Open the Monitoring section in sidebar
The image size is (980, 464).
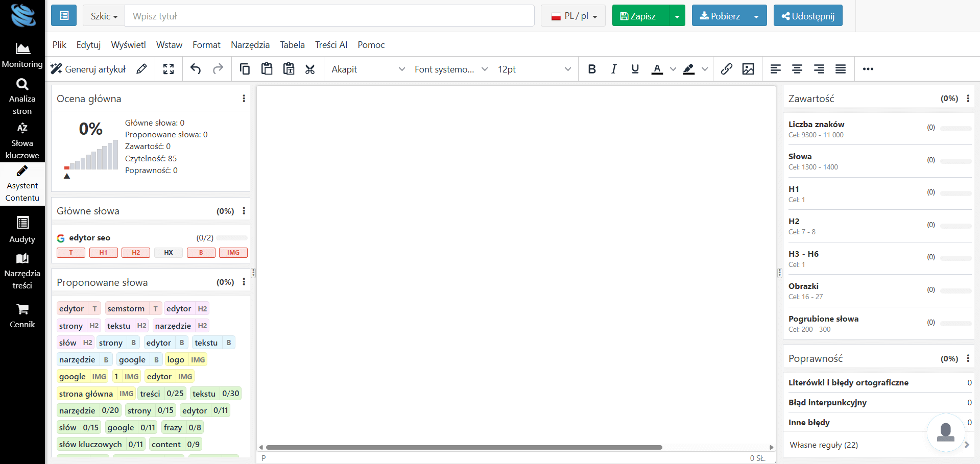[x=22, y=55]
